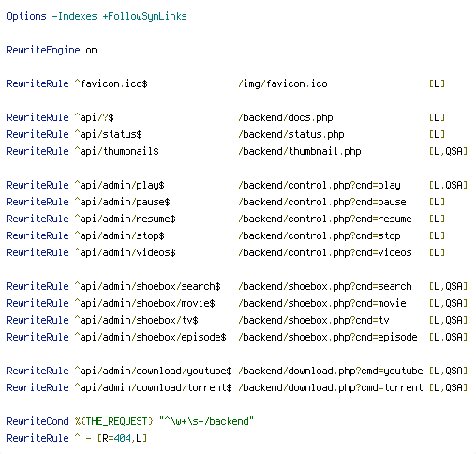Click the ^api/admin/videos$ pattern
Screen dimensions: 476x454
[126, 252]
